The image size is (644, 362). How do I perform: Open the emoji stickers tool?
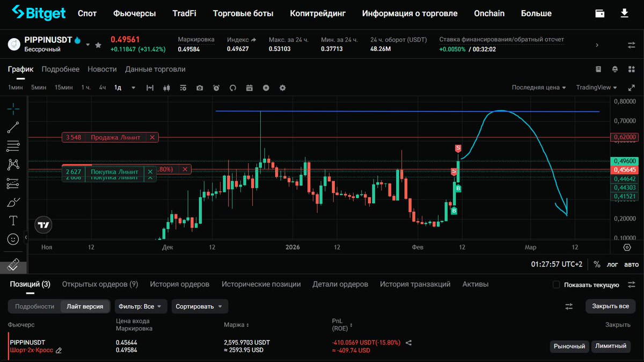[13, 239]
